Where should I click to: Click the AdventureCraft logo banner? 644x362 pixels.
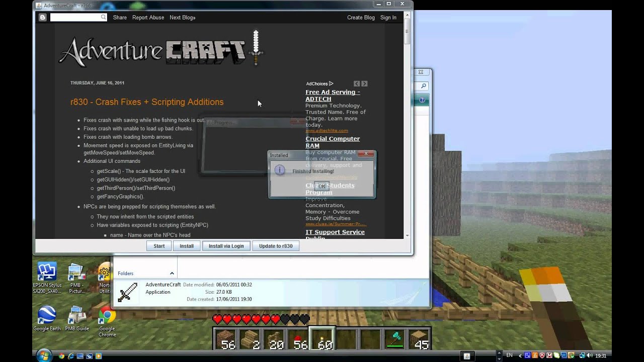tap(161, 49)
